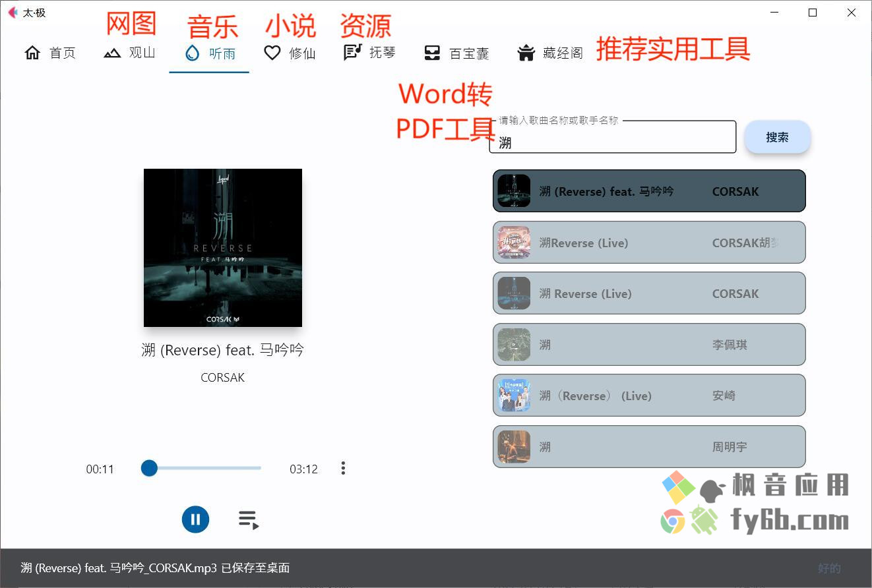
Task: Click cover thumbnail of 李佩琪 song
Action: [514, 344]
